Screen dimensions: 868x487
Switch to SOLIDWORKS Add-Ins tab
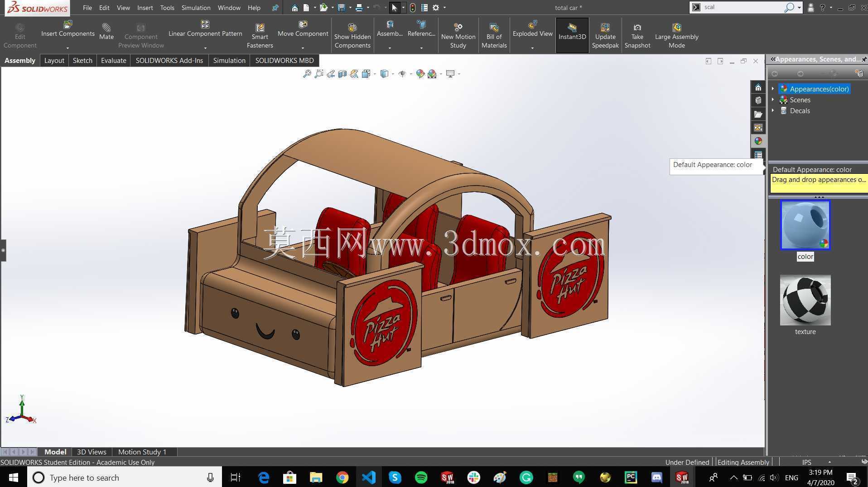click(169, 60)
